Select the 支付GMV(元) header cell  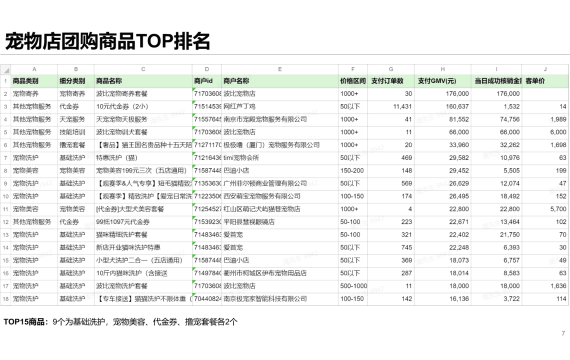click(x=443, y=81)
